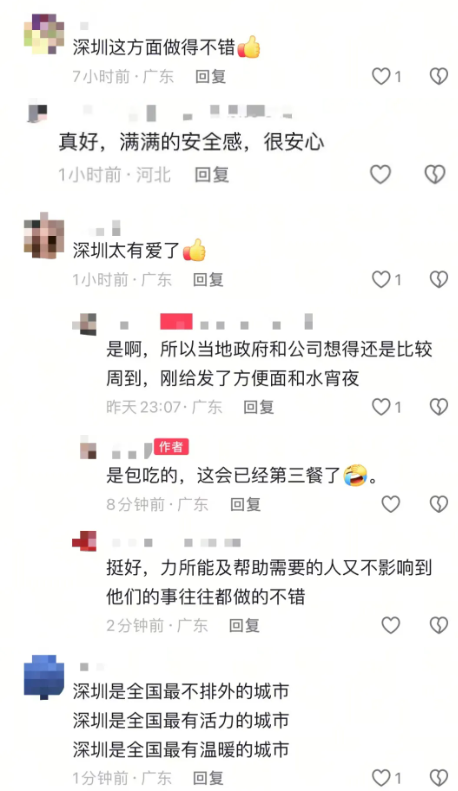Dislike the reply posted 昨天 23:07
Viewport: 458px width, 791px height.
(439, 407)
